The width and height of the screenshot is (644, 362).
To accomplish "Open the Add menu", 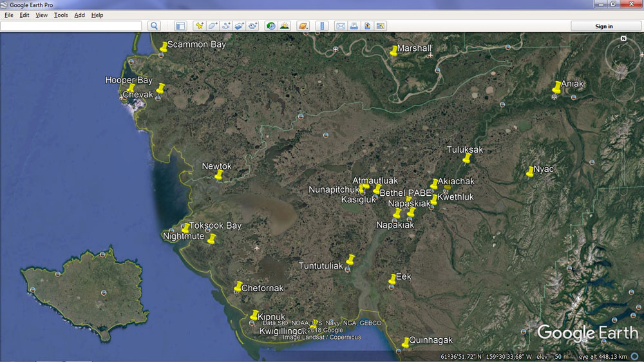I will 79,15.
